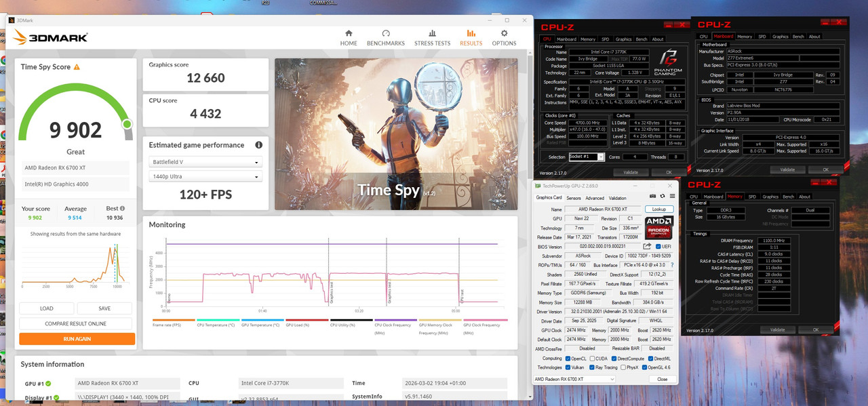Click the Graphics score value 12 660

[x=205, y=78]
